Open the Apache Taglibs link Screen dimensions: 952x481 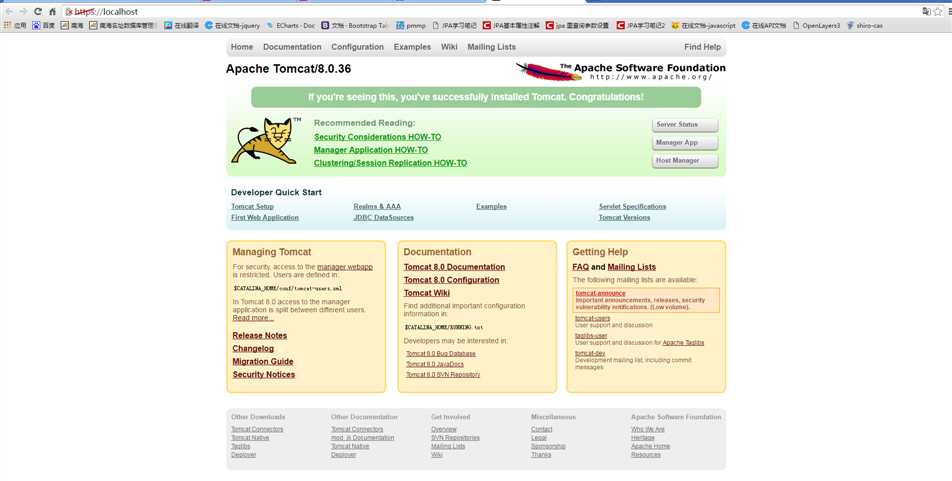click(684, 343)
